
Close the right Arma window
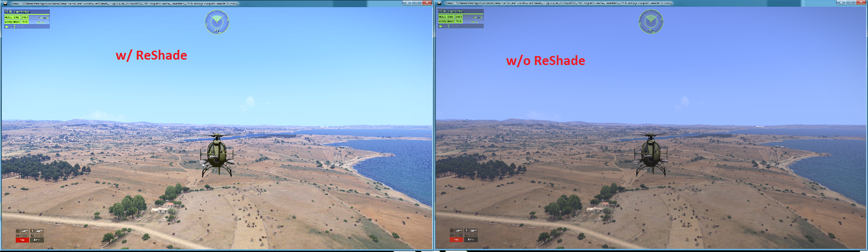tap(860, 2)
